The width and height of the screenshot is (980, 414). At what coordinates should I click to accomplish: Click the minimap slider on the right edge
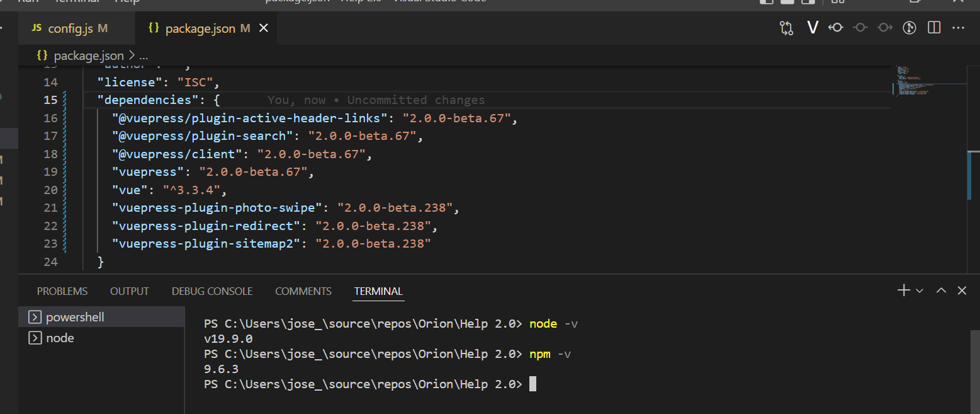(970, 176)
